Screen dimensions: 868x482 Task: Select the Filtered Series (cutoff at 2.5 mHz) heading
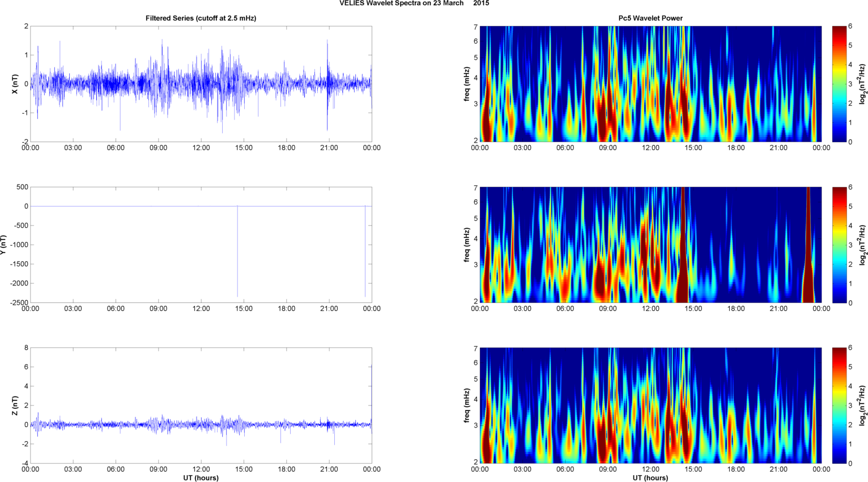(201, 18)
